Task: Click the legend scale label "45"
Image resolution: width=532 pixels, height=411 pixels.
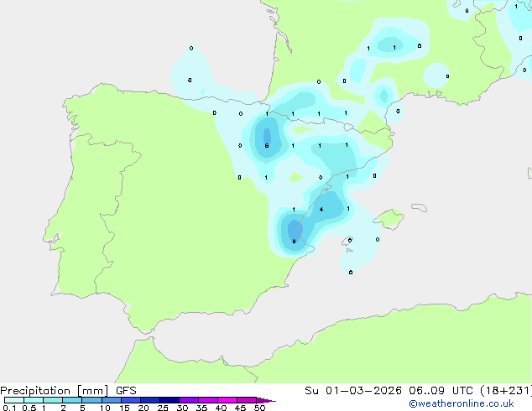Action: [x=240, y=408]
